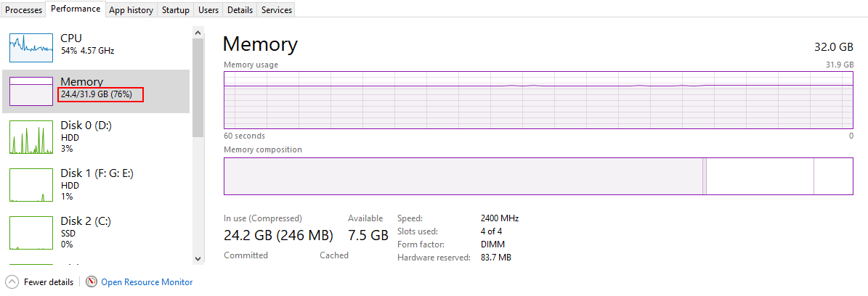Screen dimensions: 868x296
Task: Open the Details tab
Action: point(240,10)
